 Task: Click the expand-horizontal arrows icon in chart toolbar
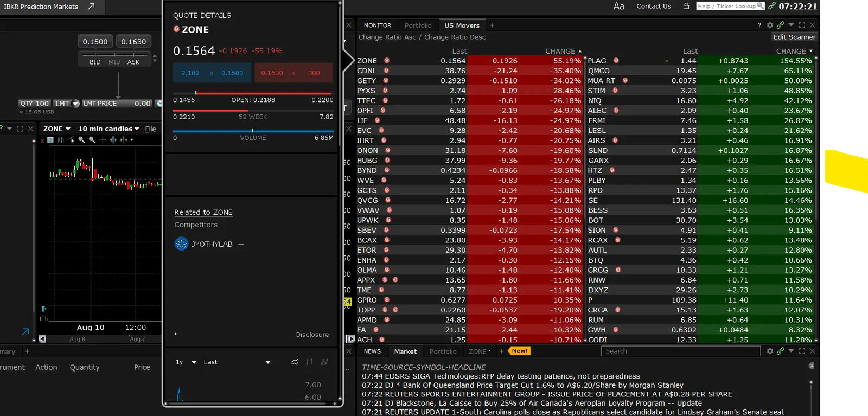coord(113,140)
